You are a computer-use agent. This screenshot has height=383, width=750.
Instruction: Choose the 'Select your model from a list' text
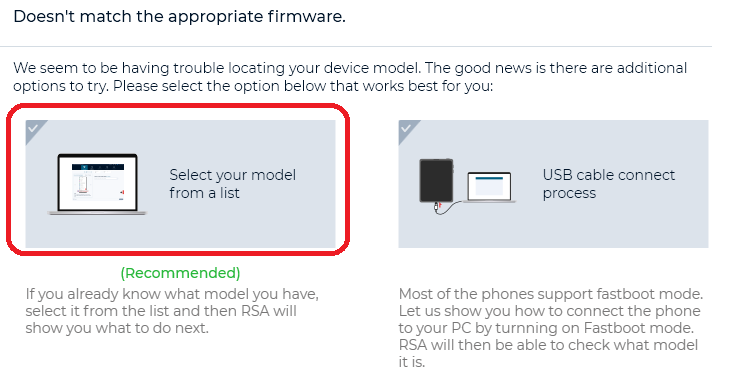click(x=232, y=184)
